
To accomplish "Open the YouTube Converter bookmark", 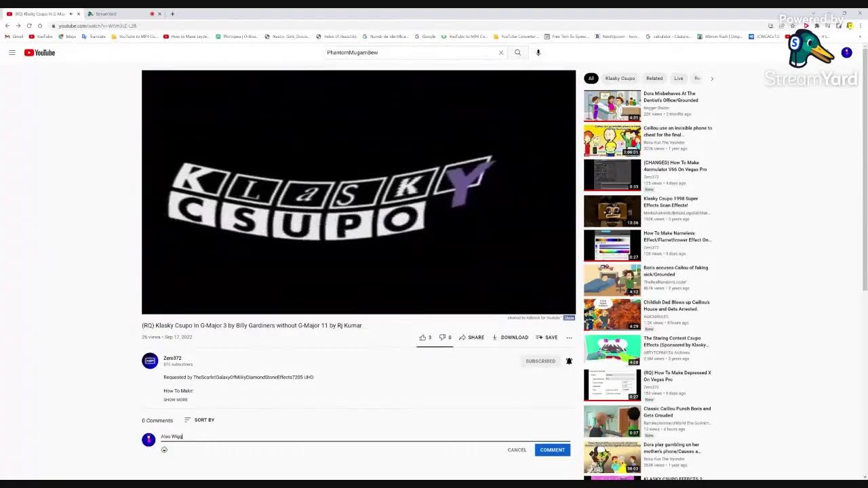I will [x=516, y=37].
